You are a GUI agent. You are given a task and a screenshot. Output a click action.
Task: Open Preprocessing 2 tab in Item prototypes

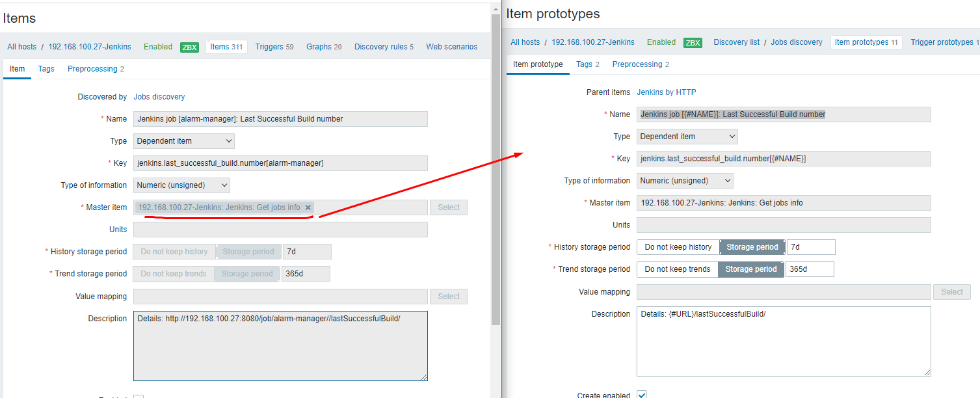click(641, 64)
